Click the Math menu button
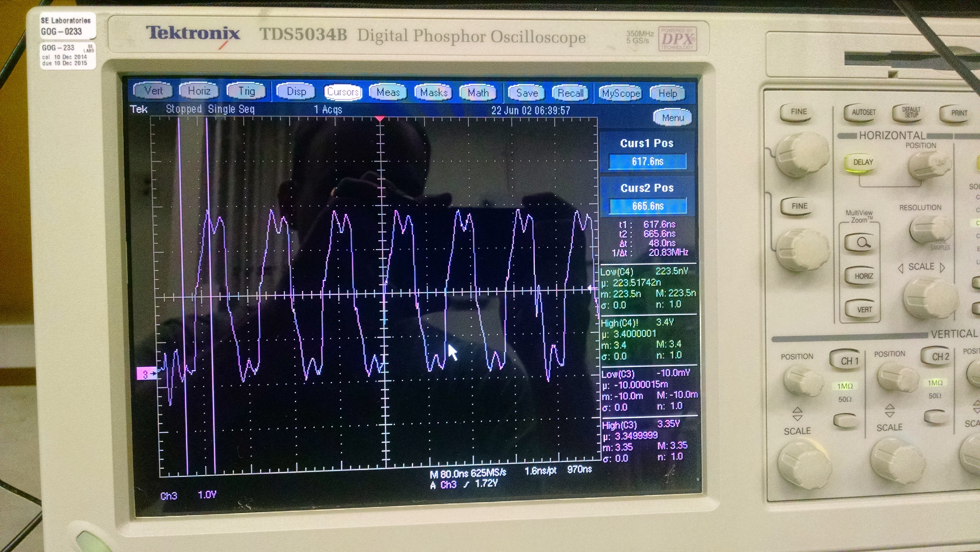The image size is (980, 552). (x=478, y=93)
